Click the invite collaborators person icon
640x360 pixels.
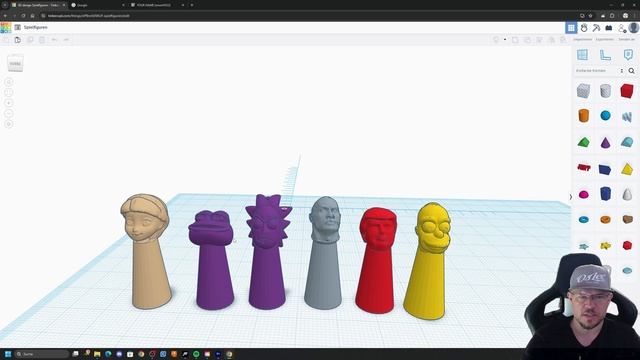[622, 28]
